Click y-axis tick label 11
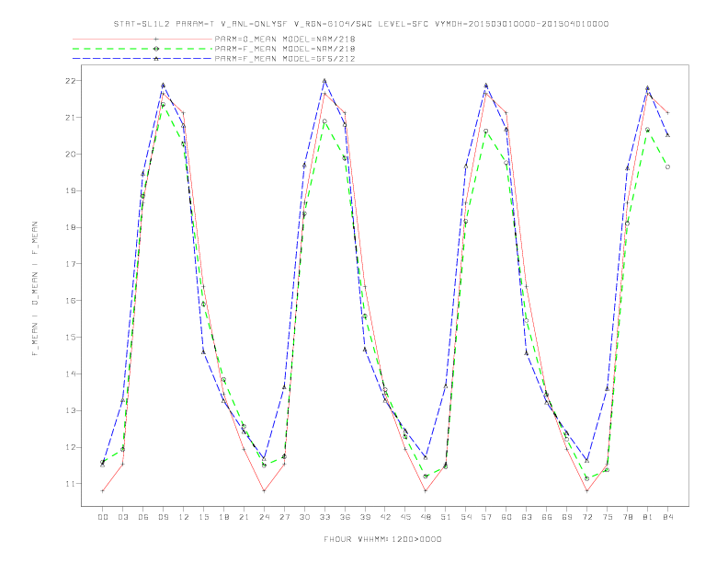The height and width of the screenshot is (563, 728). 70,484
